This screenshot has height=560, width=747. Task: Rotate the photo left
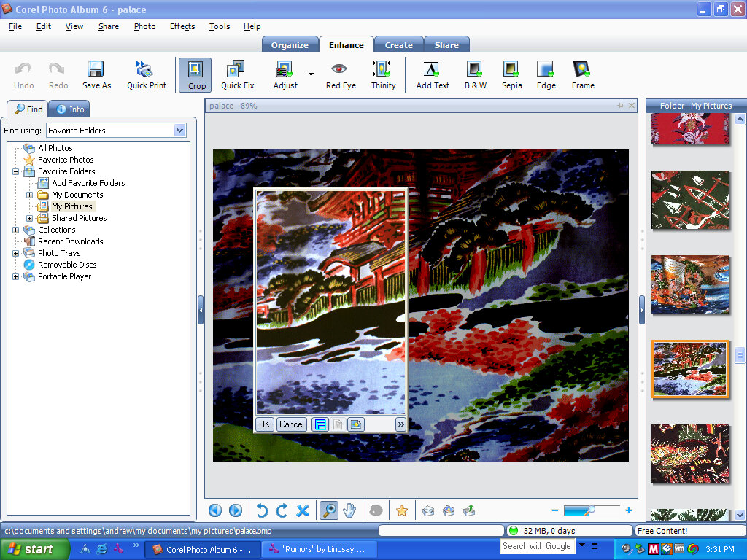(261, 511)
